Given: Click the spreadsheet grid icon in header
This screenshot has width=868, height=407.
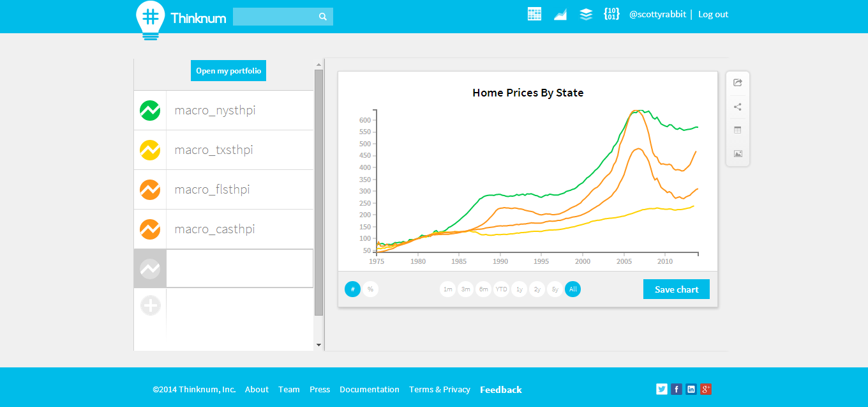Looking at the screenshot, I should (x=534, y=14).
